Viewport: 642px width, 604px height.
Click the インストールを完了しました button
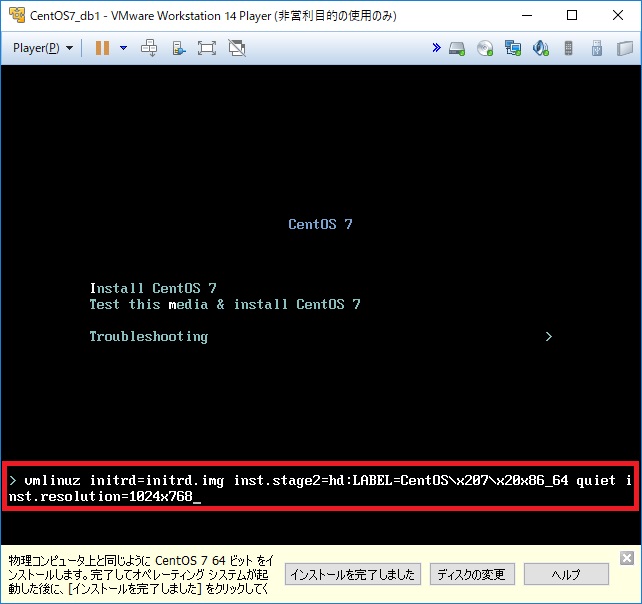click(x=353, y=574)
